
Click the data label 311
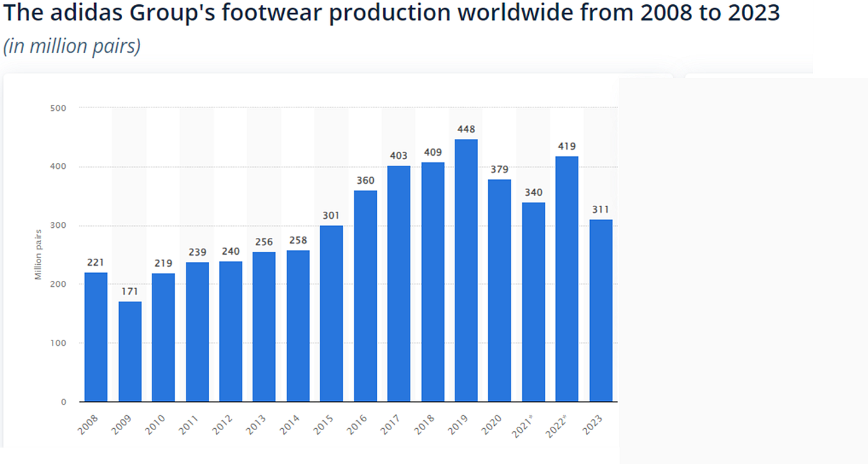tap(601, 209)
